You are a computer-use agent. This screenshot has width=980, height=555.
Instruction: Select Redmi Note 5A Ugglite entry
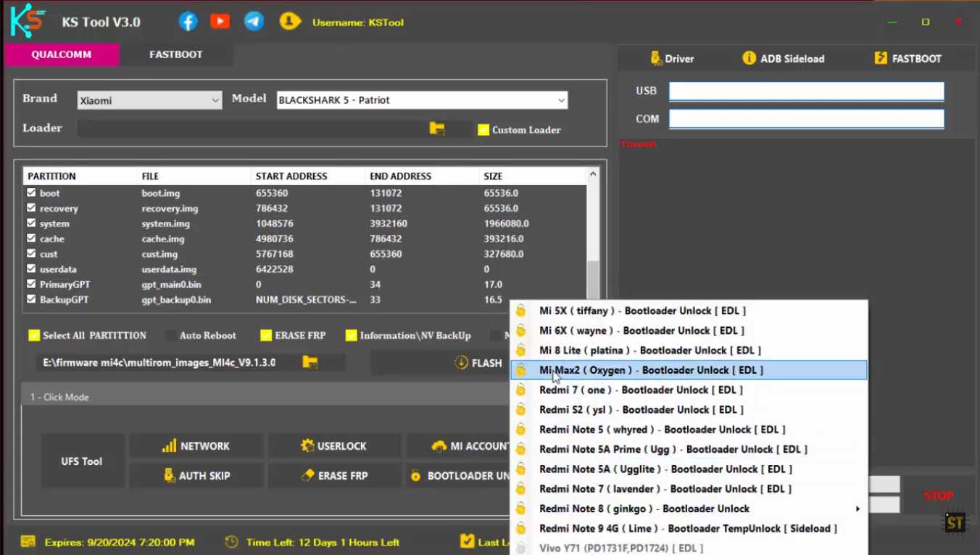[x=689, y=469]
